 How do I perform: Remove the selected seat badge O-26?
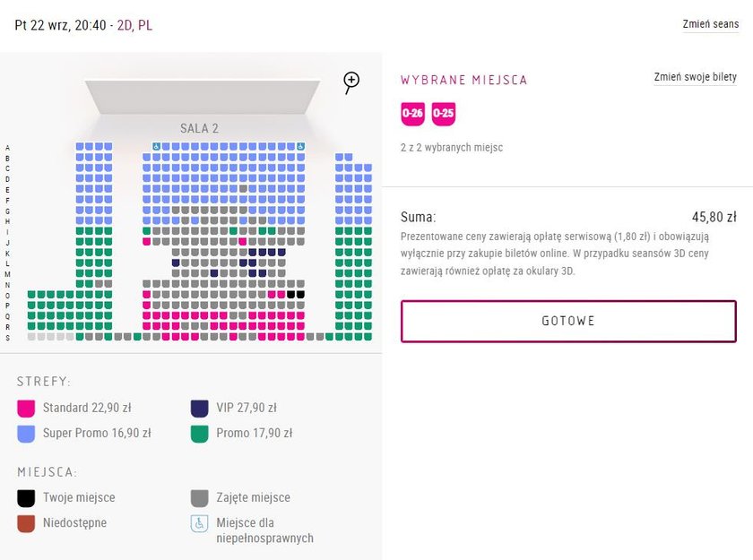tap(412, 114)
